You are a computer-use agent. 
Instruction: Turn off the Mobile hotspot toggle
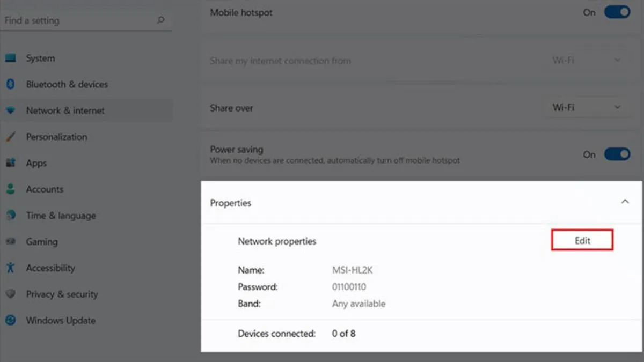pyautogui.click(x=617, y=12)
